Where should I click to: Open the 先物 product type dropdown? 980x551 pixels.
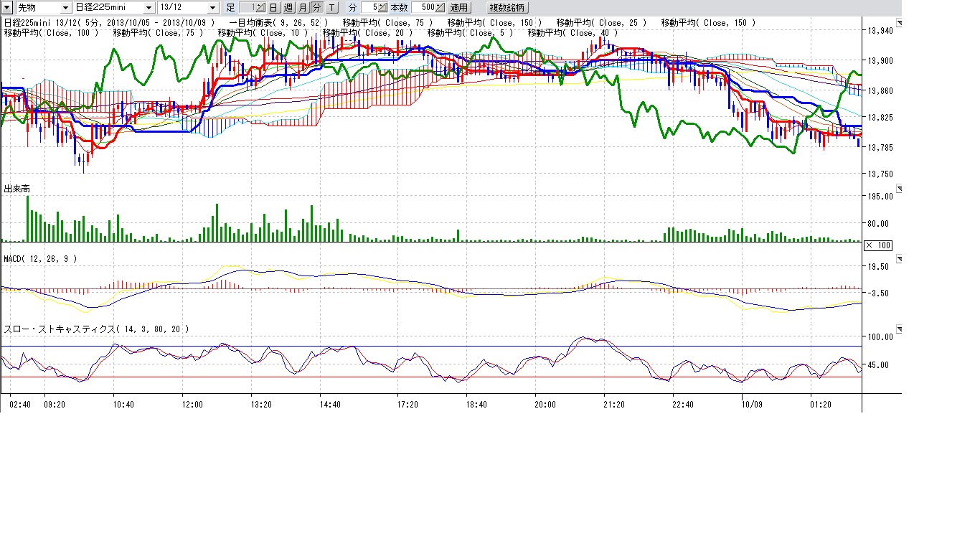pos(66,7)
